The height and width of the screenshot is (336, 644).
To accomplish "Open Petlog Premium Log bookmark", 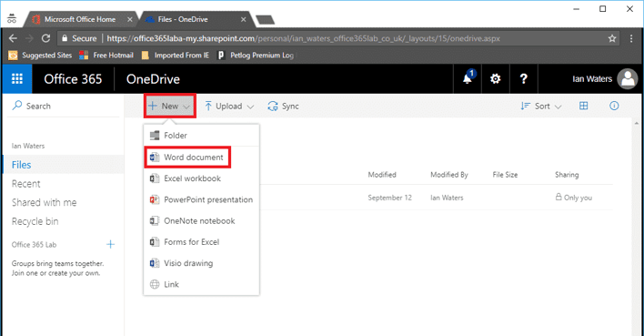I will (256, 56).
